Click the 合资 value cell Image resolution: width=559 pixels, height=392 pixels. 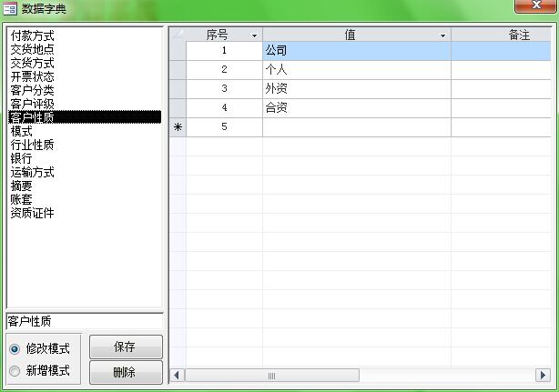pos(357,108)
